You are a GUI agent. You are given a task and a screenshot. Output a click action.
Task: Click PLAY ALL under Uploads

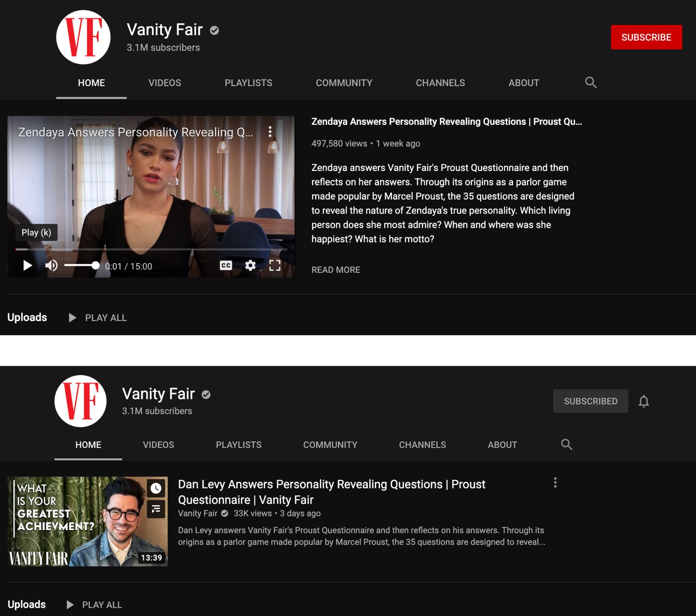coord(106,318)
